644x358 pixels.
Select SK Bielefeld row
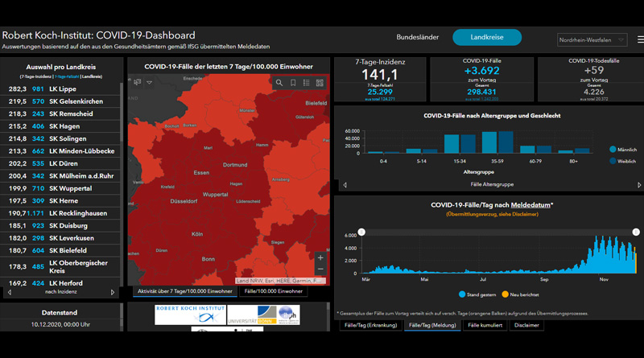click(60, 250)
